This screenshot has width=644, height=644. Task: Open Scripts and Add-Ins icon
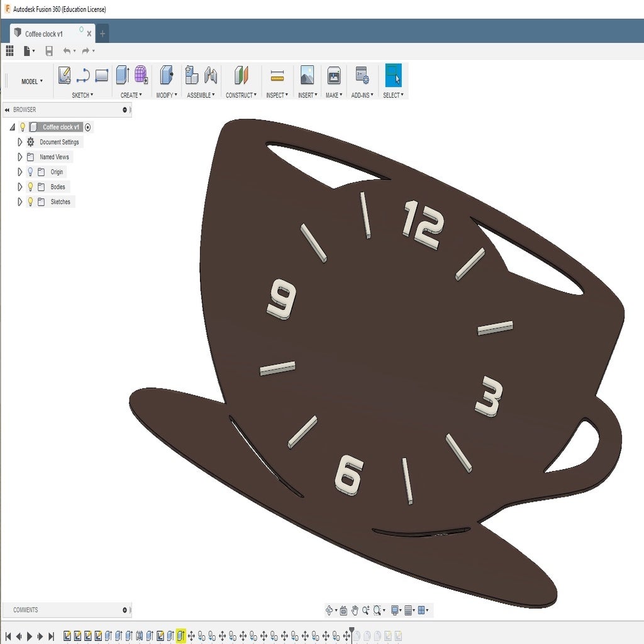click(362, 75)
